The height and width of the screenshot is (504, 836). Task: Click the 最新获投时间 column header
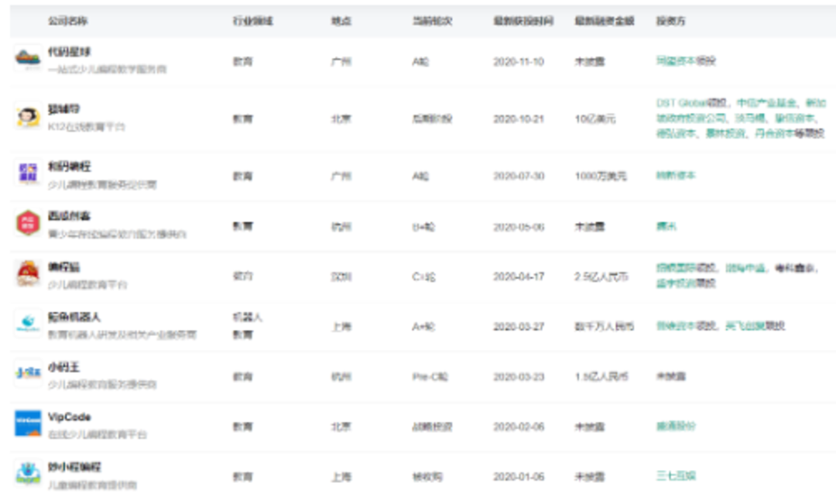(x=523, y=21)
